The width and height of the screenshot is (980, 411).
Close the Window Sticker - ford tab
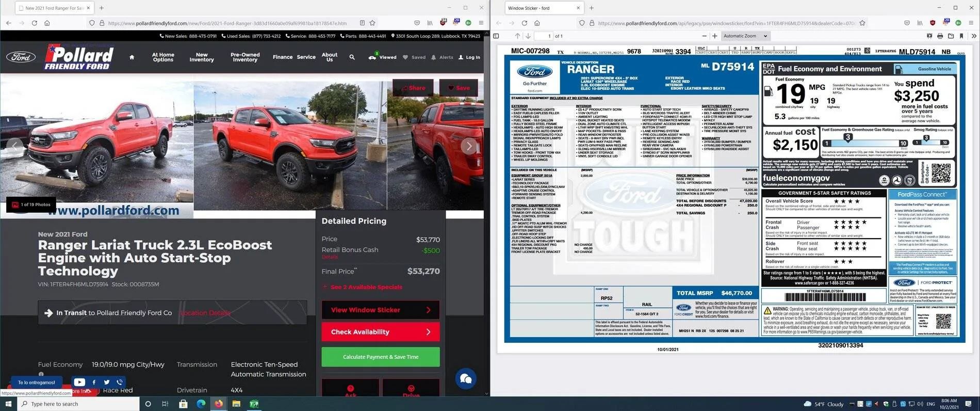[578, 8]
